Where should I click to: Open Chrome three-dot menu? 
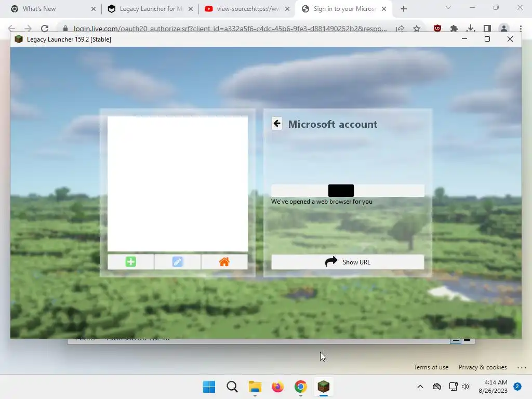521,28
